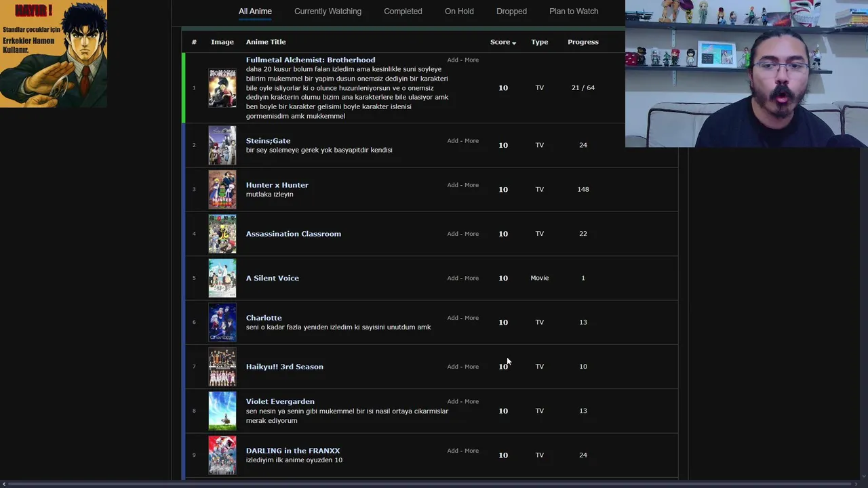Expand More in Hunter x Hunter row
This screenshot has height=488, width=868.
[x=471, y=185]
